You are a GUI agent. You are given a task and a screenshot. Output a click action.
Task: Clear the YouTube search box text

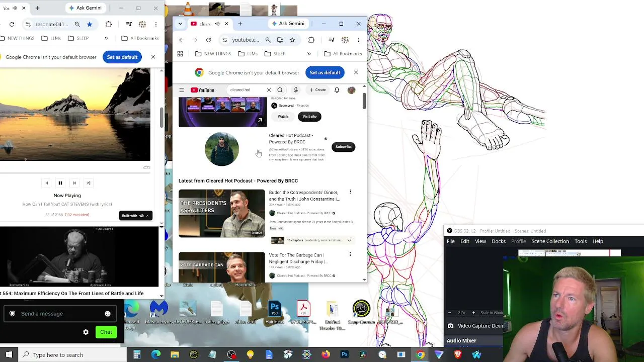(269, 90)
